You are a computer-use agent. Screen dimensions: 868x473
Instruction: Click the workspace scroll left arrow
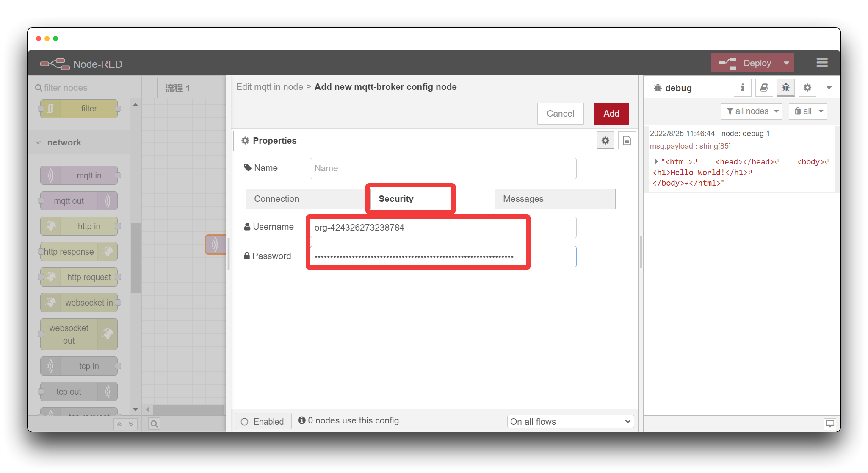[x=147, y=409]
